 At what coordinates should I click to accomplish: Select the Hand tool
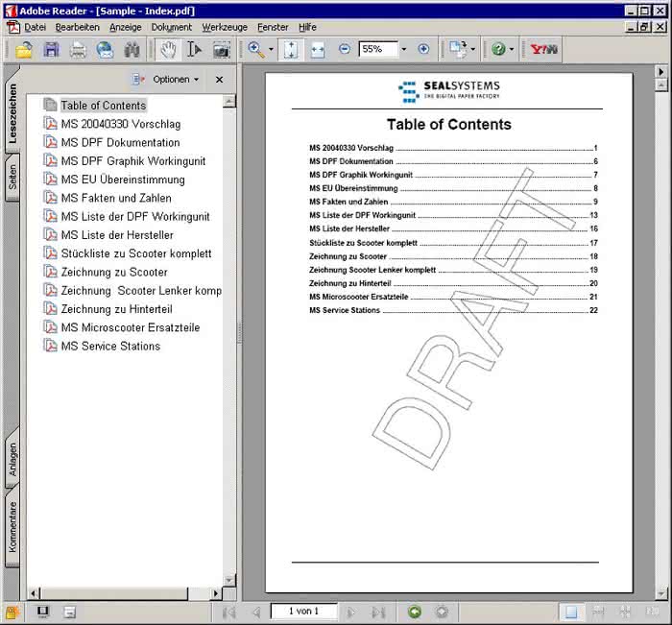tap(168, 50)
